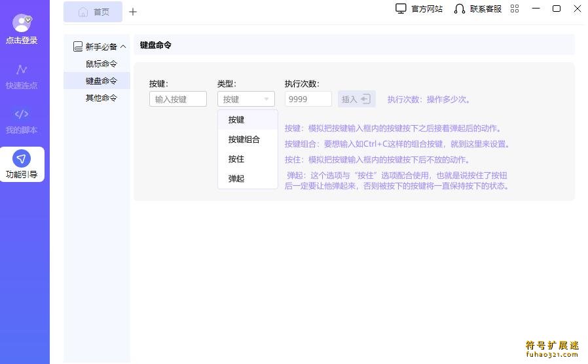Image resolution: width=588 pixels, height=364 pixels.
Task: Select 功能引导 in the sidebar
Action: (x=22, y=164)
